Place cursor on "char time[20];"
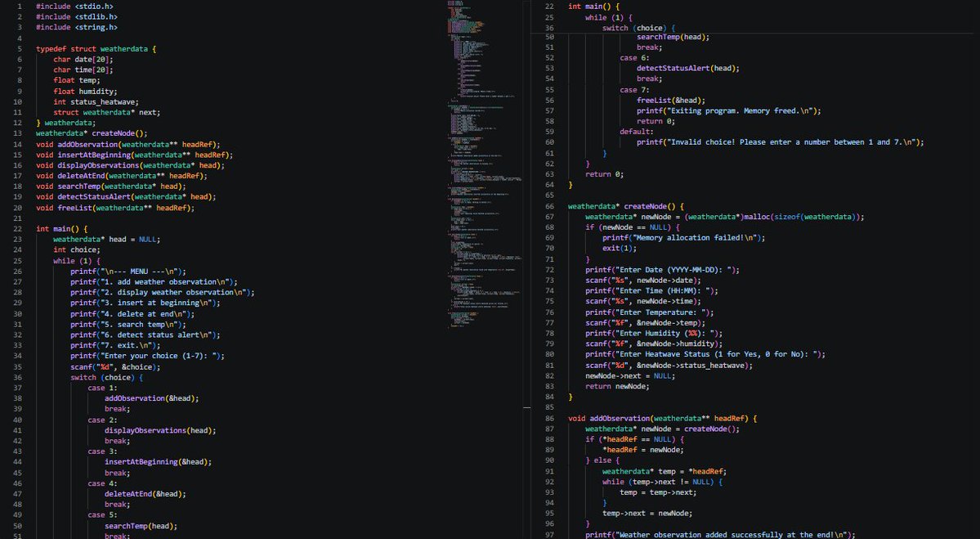The image size is (980, 539). point(83,70)
